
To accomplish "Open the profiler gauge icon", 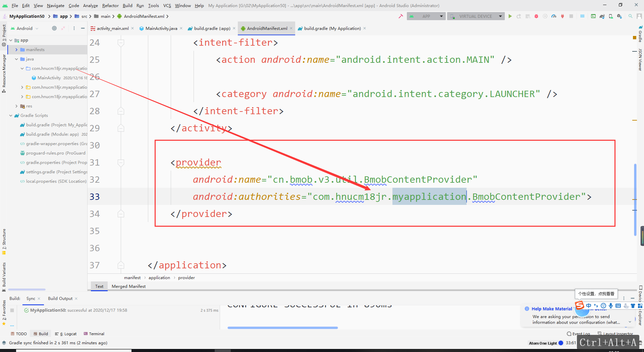I will [x=554, y=16].
